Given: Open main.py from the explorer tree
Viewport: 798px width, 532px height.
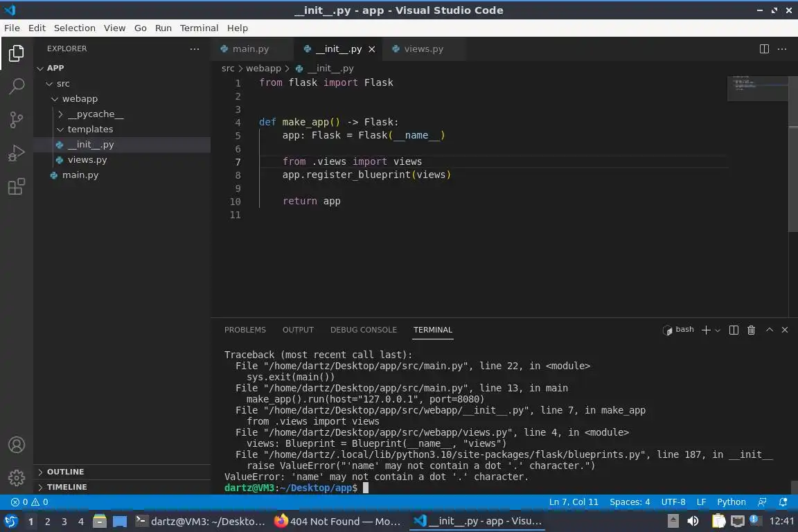Looking at the screenshot, I should (x=122, y=175).
